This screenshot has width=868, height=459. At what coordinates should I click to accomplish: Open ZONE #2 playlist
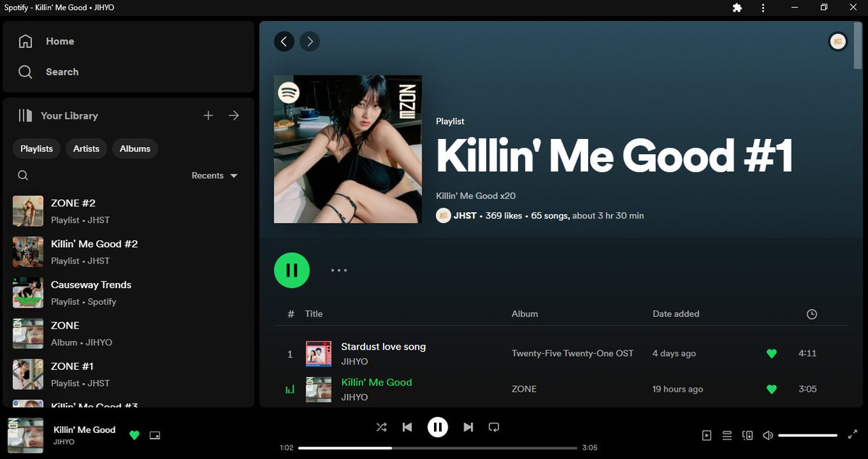tap(129, 211)
